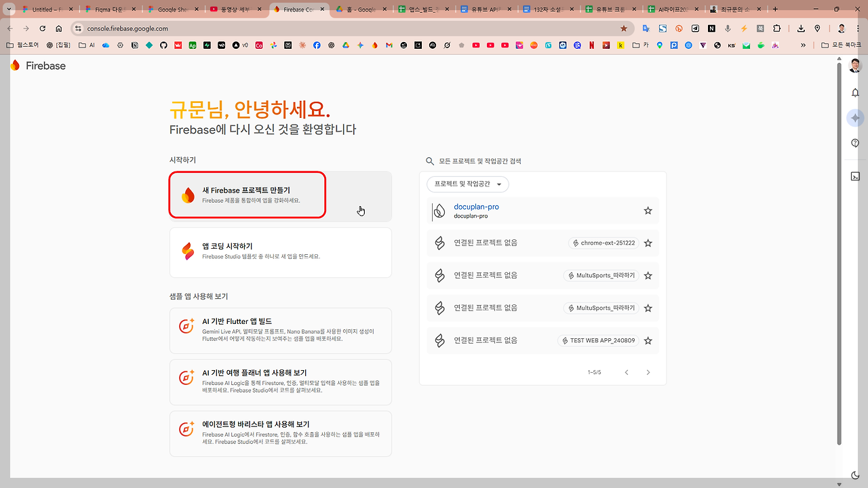
Task: Go to next page of projects
Action: point(648,372)
